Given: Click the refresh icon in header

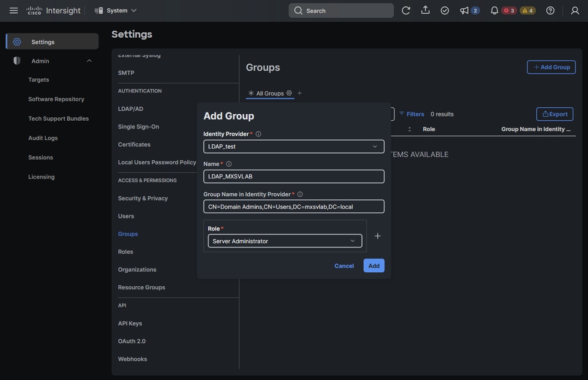Looking at the screenshot, I should tap(406, 11).
